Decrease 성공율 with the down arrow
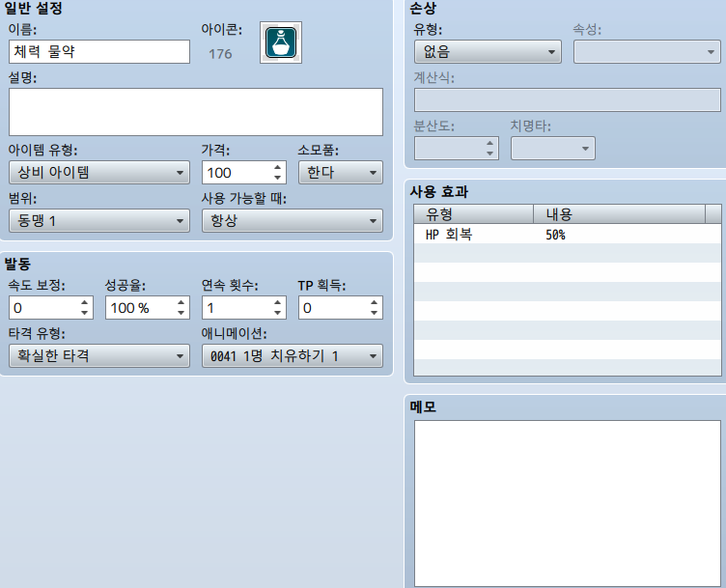726x588 pixels. (x=181, y=313)
